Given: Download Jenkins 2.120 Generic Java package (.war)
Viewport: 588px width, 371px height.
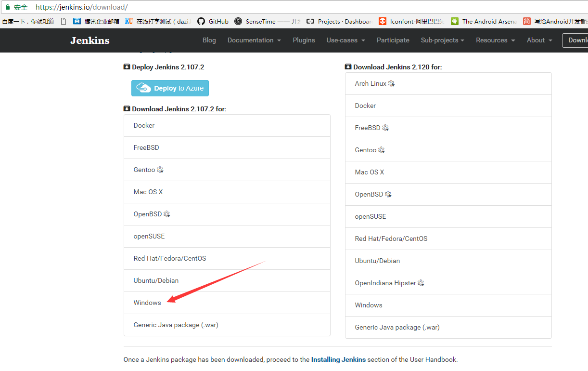Looking at the screenshot, I should 448,327.
